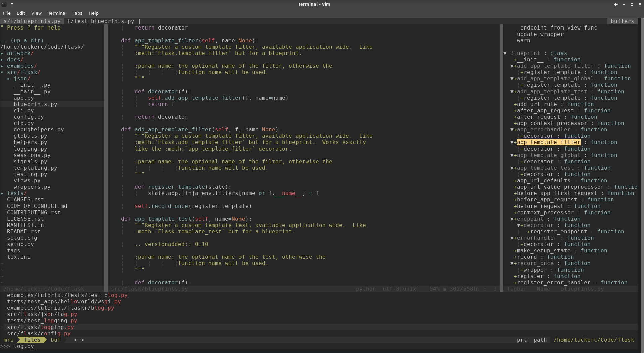
Task: Switch to the t/test_blueprints.py buffer tab
Action: (x=101, y=21)
